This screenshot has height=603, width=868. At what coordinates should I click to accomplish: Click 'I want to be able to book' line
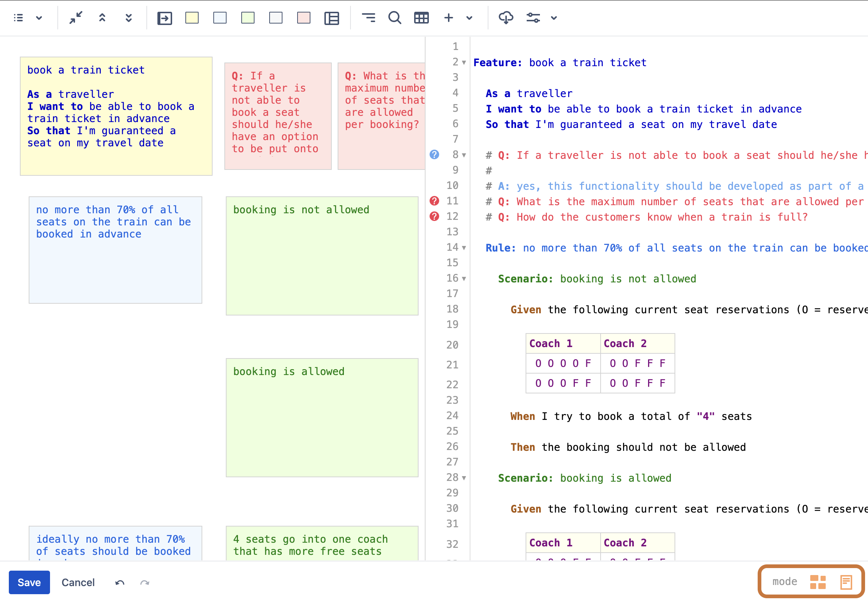(x=644, y=109)
